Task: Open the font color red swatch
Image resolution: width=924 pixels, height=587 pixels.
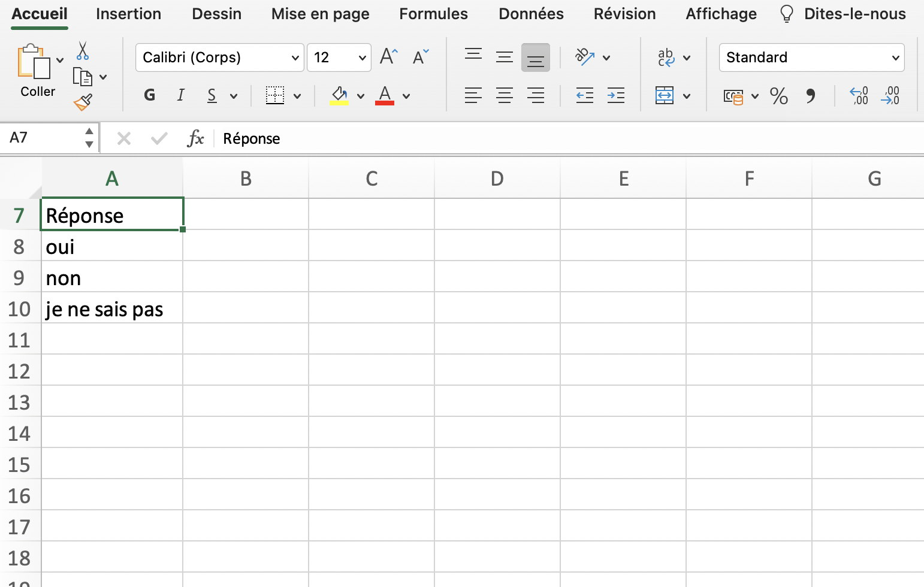Action: 384,95
